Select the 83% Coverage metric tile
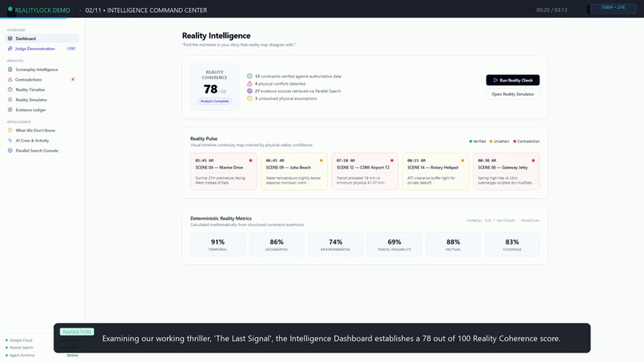The width and height of the screenshot is (644, 362). [512, 245]
